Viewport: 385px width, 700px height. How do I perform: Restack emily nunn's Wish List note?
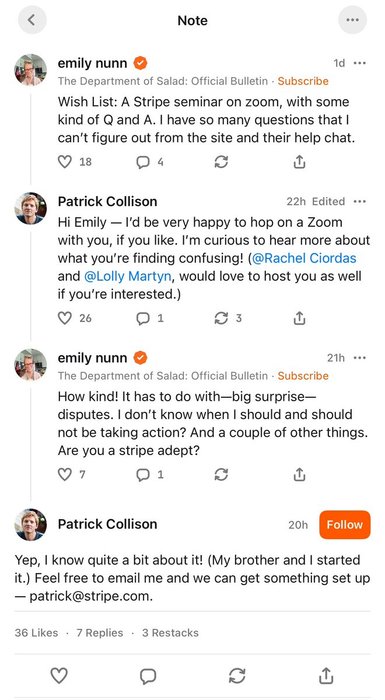[x=221, y=162]
